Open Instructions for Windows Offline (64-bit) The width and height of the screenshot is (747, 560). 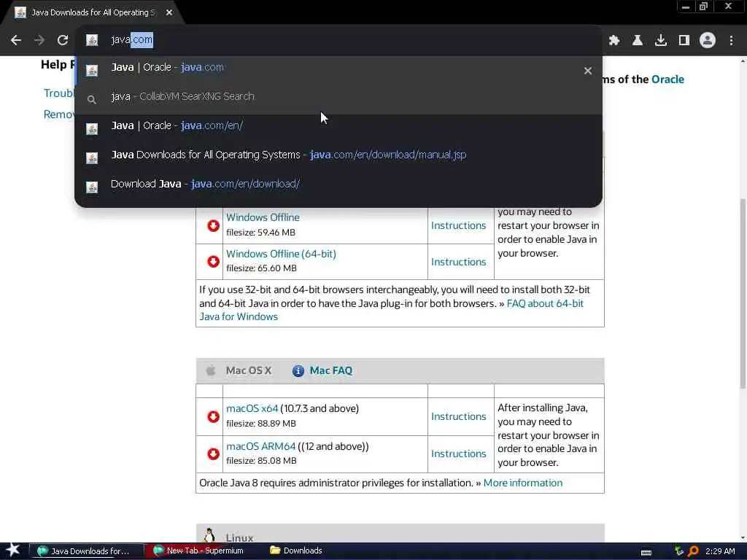pos(458,262)
